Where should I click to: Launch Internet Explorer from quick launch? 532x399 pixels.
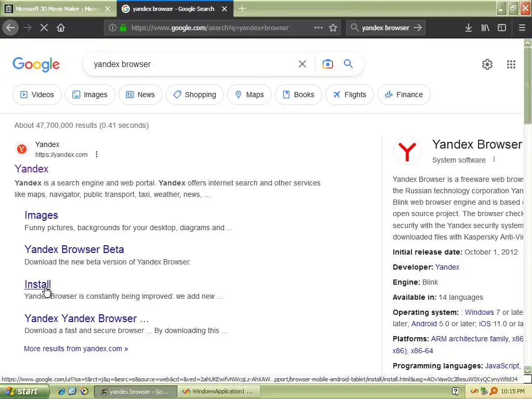[x=61, y=391]
